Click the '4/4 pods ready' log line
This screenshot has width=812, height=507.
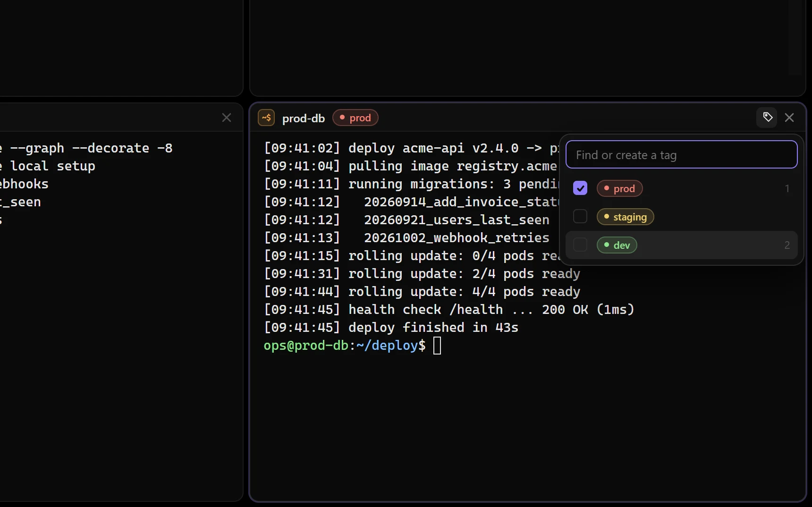(422, 292)
